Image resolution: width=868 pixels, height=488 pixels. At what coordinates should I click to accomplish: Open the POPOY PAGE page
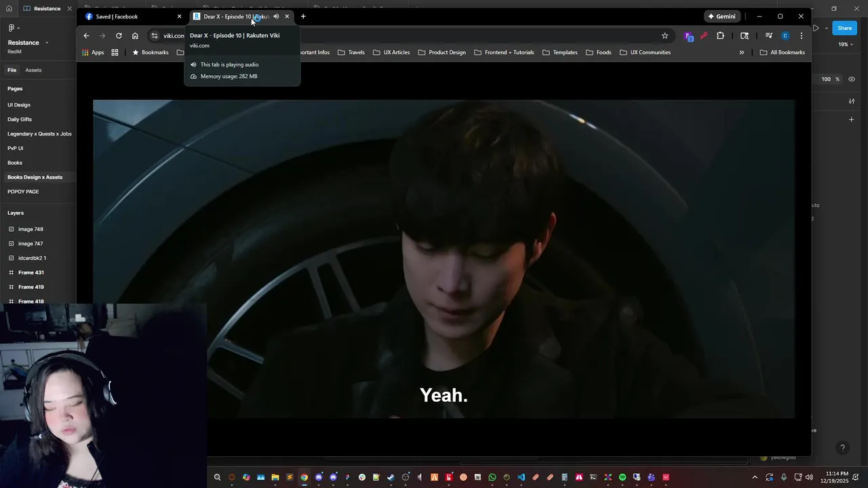[23, 192]
